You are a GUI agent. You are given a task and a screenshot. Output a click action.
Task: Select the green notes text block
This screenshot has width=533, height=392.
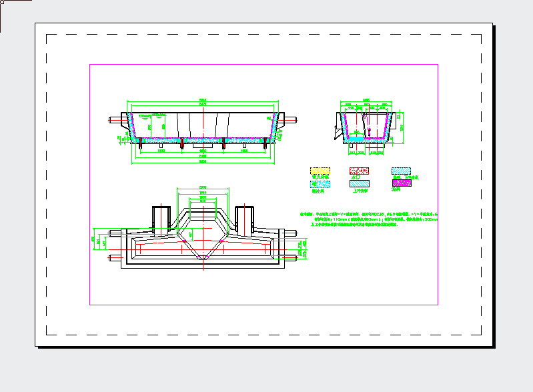point(369,220)
